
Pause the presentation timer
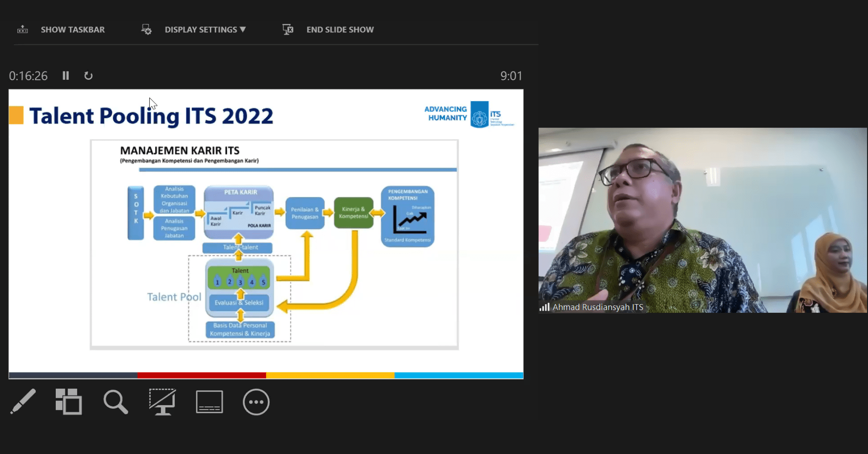[x=66, y=76]
